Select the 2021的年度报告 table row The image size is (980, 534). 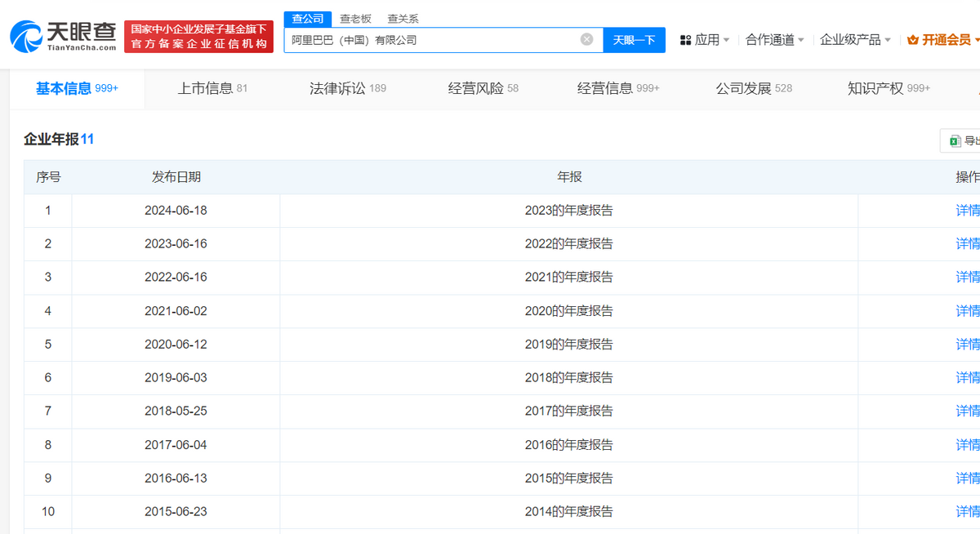(x=568, y=278)
